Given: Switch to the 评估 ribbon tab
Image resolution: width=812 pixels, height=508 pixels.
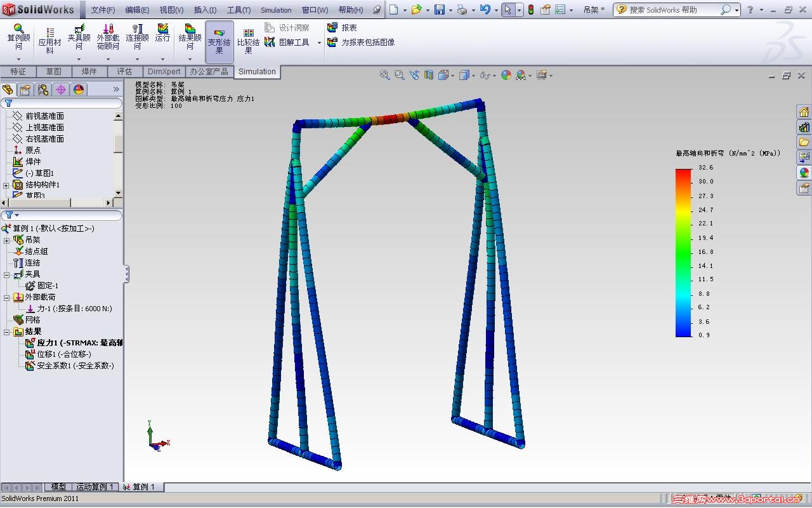Looking at the screenshot, I should click(125, 72).
